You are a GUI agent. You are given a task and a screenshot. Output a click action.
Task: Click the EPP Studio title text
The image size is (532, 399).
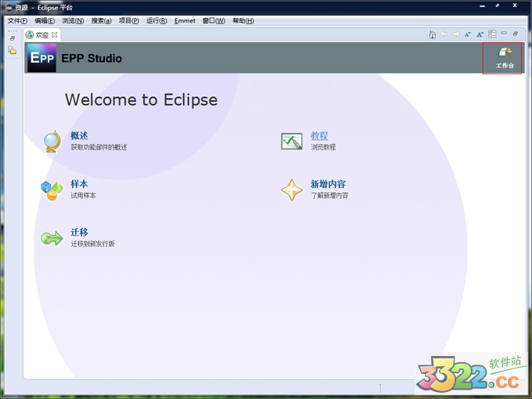(92, 59)
